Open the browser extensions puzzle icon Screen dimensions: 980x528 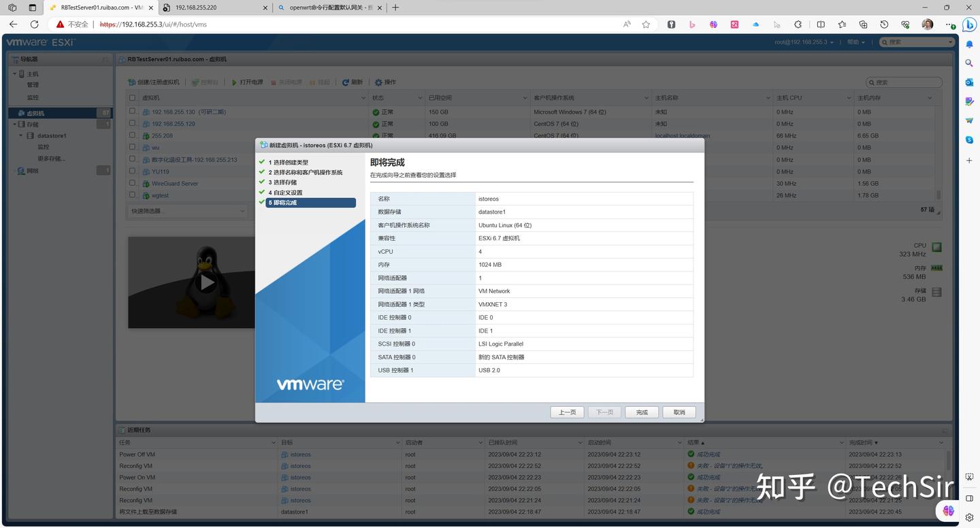[798, 24]
